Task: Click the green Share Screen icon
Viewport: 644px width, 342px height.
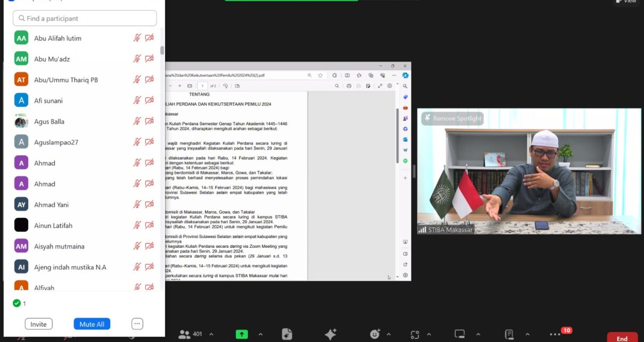Action: coord(242,335)
